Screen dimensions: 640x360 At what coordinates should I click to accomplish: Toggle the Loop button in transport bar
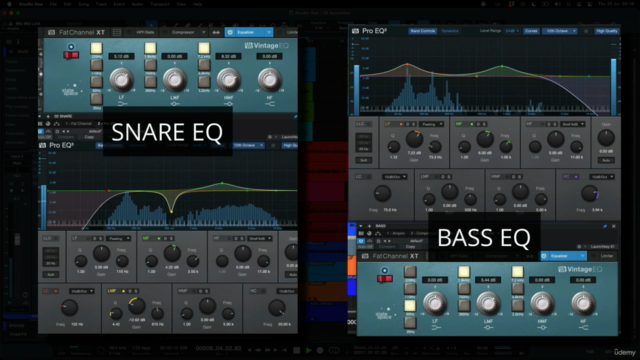pyautogui.click(x=334, y=350)
